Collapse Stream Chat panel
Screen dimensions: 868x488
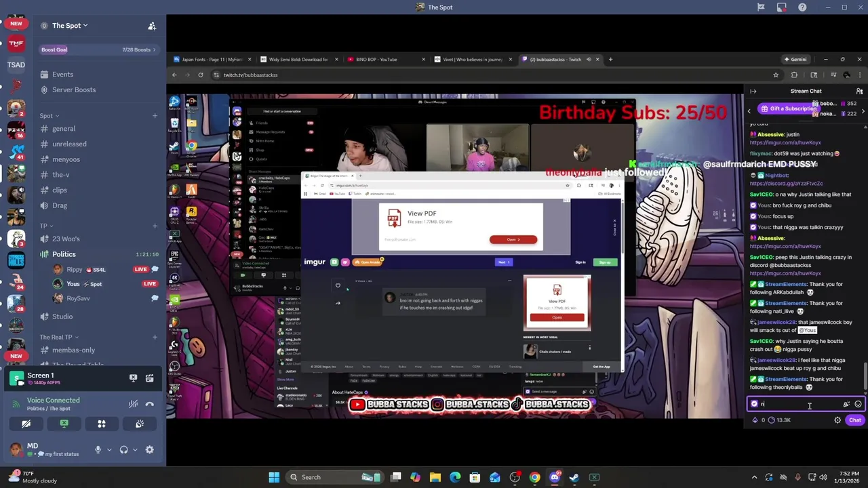[753, 91]
